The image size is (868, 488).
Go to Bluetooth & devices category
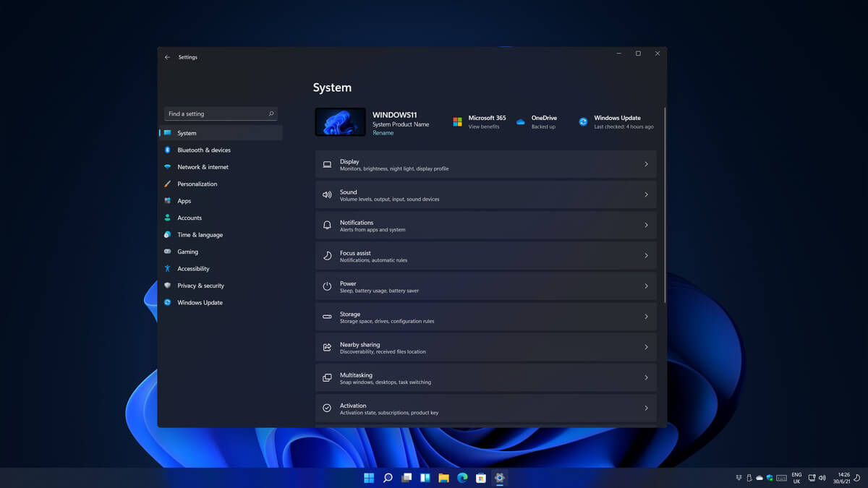pyautogui.click(x=221, y=150)
